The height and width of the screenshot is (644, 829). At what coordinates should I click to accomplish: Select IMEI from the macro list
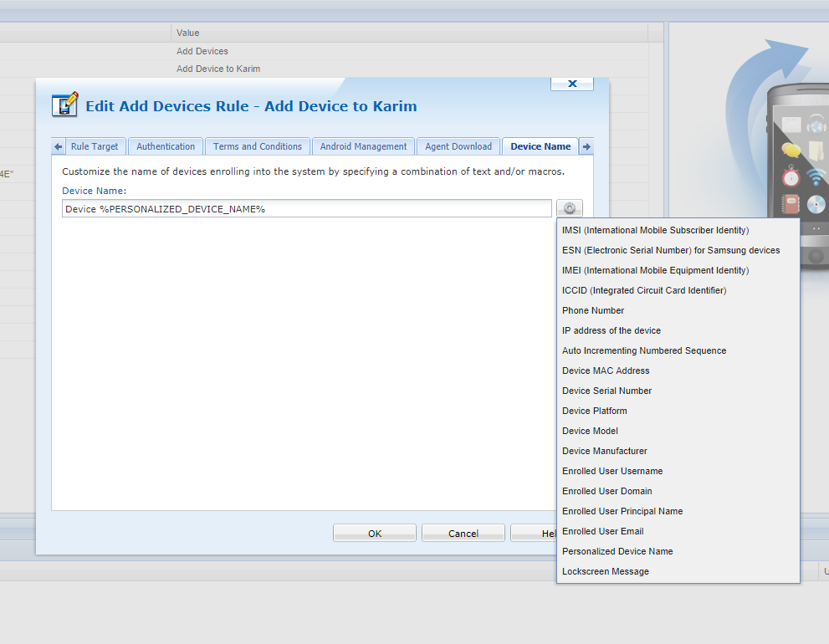[x=655, y=270]
